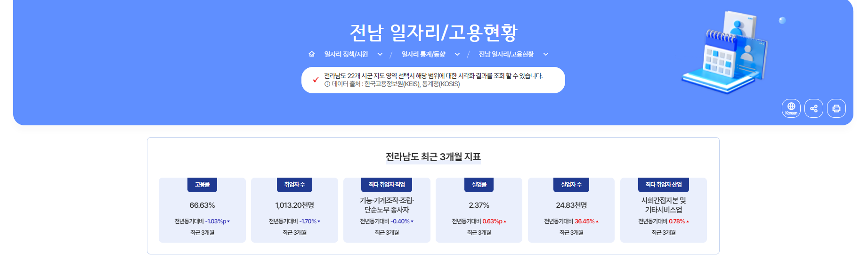Click the print icon button
Viewport: 868px width, 270px height.
click(x=836, y=108)
